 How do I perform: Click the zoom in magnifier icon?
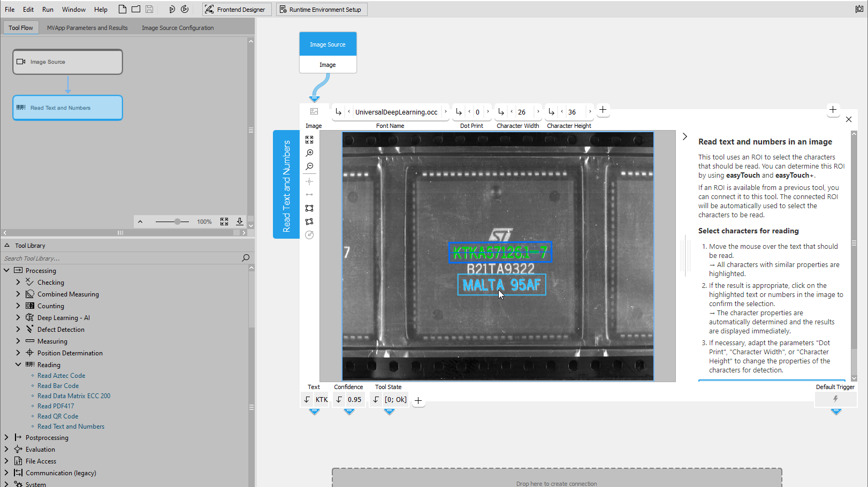tap(309, 153)
